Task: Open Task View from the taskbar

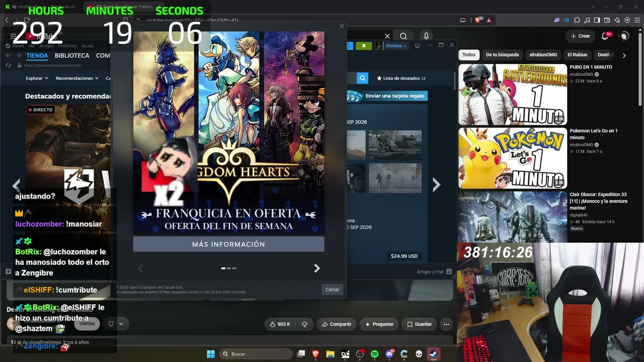Action: [x=301, y=354]
